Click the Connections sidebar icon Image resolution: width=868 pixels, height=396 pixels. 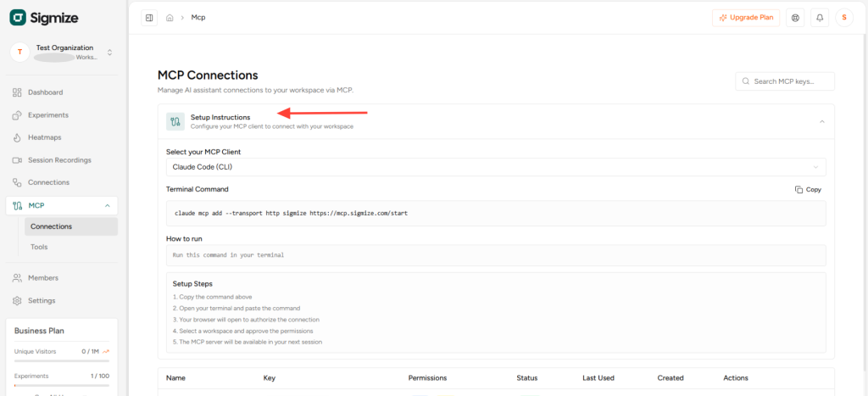pos(17,182)
